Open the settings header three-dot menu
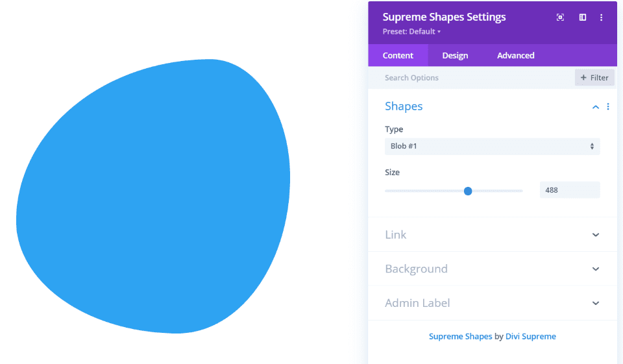623x364 pixels. click(x=602, y=18)
